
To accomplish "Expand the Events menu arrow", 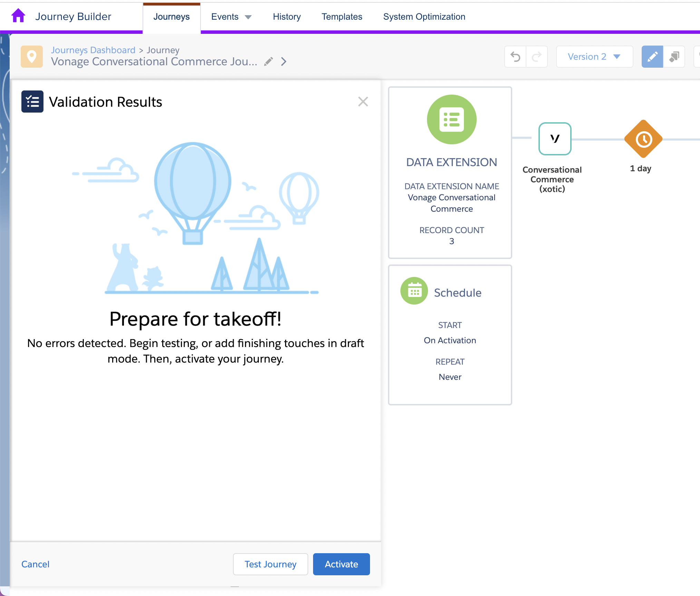I will pyautogui.click(x=248, y=17).
